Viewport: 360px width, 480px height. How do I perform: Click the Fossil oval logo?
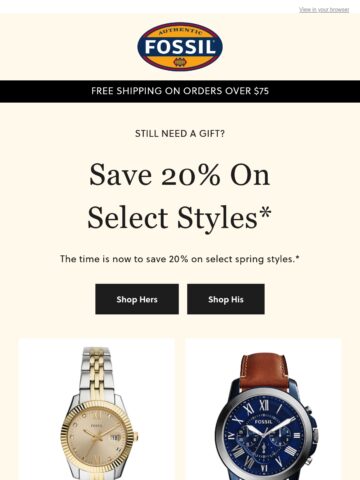click(180, 46)
